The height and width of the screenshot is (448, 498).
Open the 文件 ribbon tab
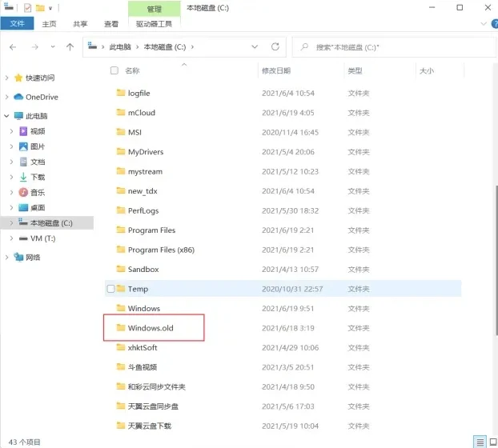pos(17,23)
